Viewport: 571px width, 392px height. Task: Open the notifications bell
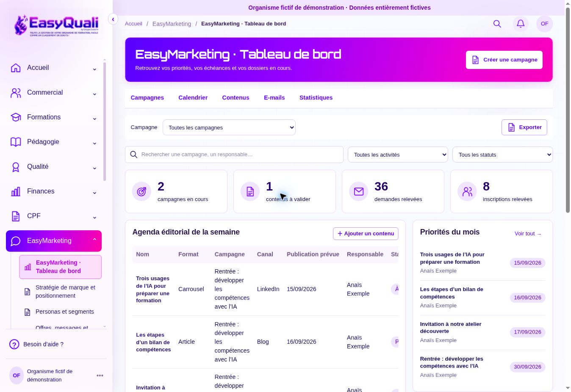point(521,24)
